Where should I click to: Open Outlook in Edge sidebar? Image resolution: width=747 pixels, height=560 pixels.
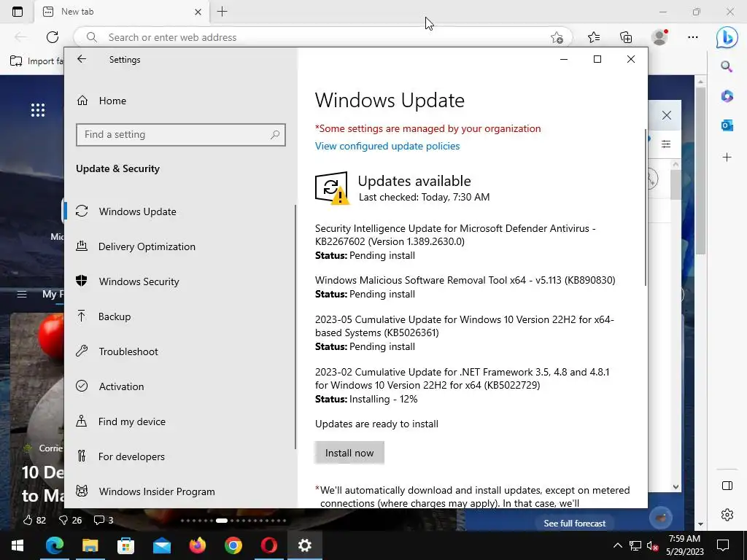coord(727,125)
